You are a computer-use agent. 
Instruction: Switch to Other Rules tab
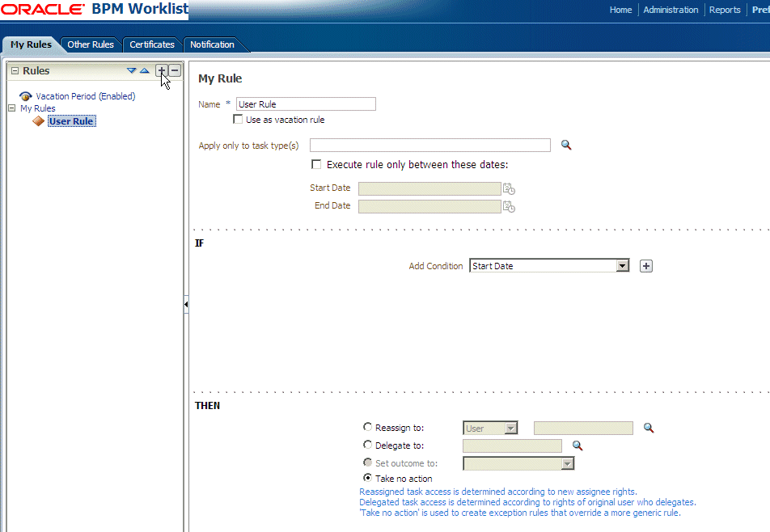click(91, 44)
